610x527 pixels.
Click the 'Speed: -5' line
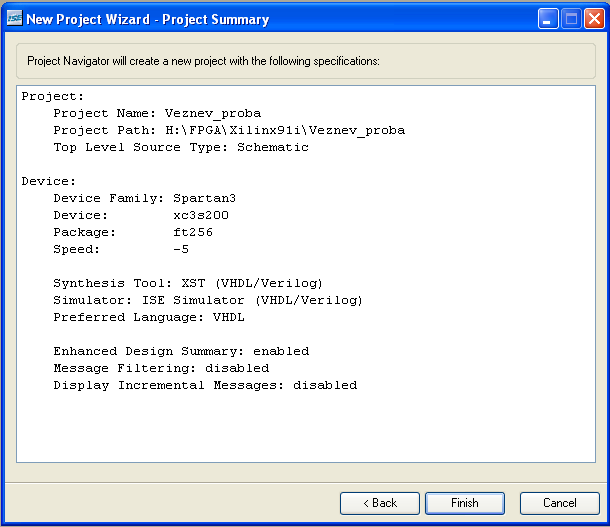121,249
